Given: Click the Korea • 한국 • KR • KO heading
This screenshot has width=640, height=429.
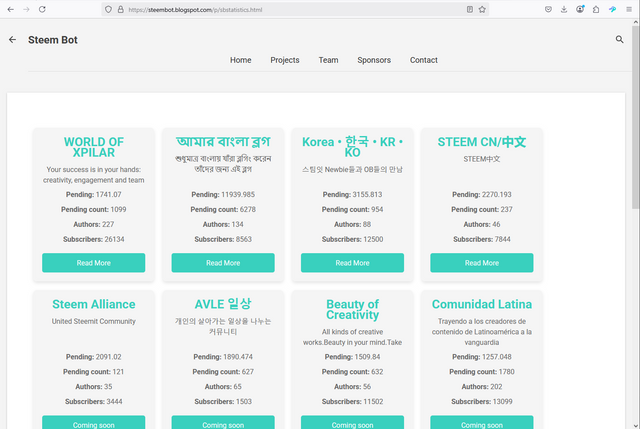Looking at the screenshot, I should click(x=352, y=147).
